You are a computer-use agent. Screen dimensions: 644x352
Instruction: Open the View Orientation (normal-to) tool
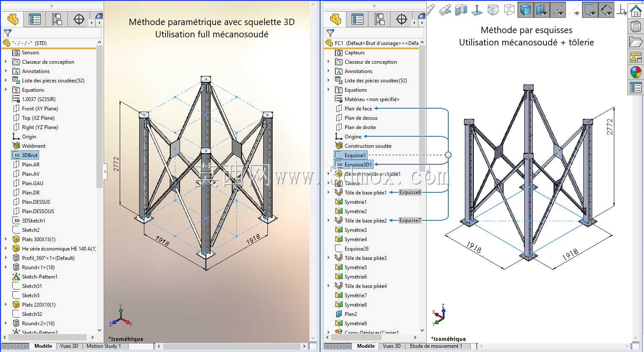coord(477,10)
